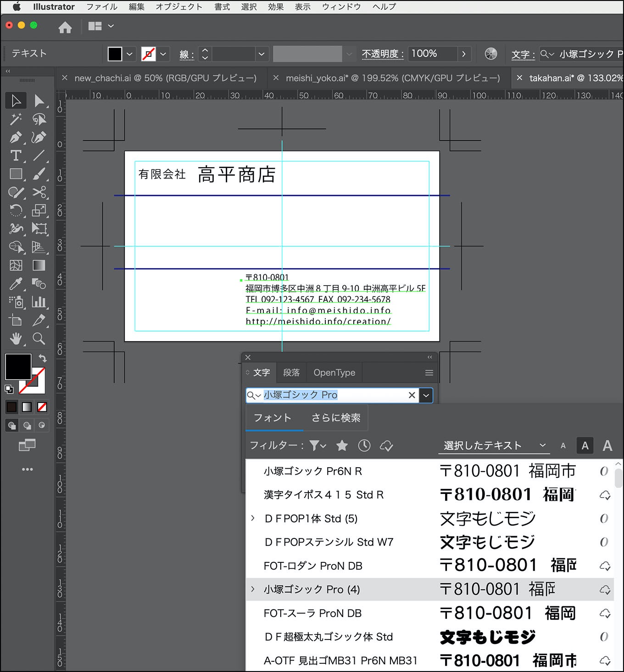Select the Magic Wand tool
Viewport: 624px width, 672px height.
click(16, 119)
